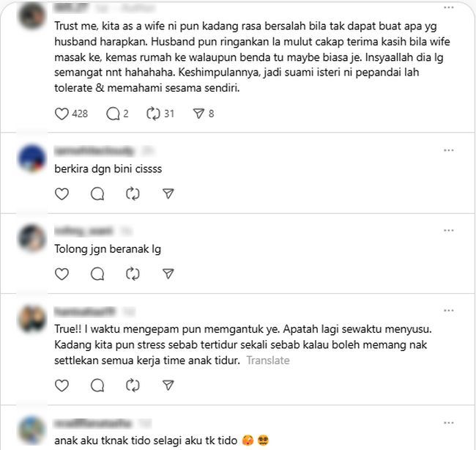Share the 'Tolong jgn beranak lg' comment

pyautogui.click(x=168, y=274)
